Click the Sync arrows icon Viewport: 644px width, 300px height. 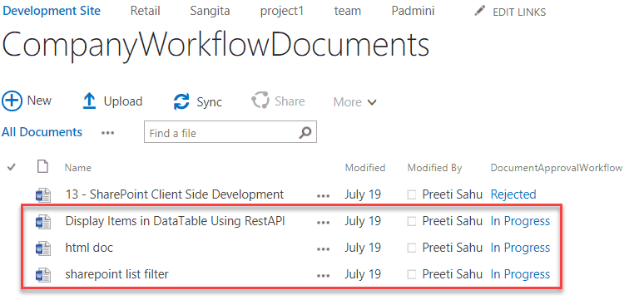pyautogui.click(x=181, y=101)
